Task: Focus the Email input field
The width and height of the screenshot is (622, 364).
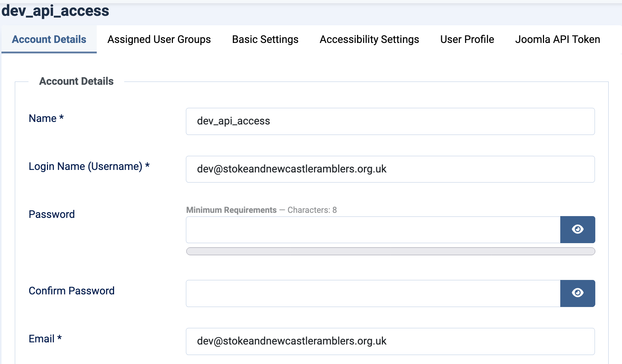Action: 390,341
